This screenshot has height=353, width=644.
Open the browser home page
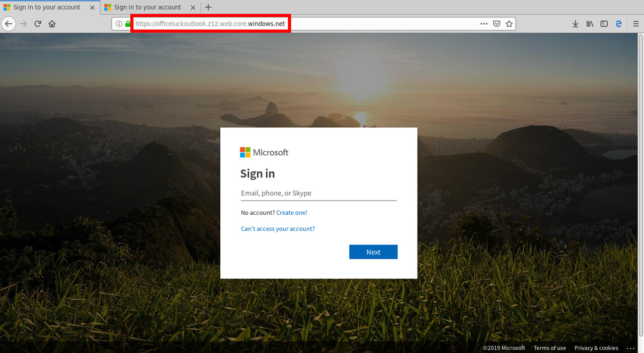coord(52,24)
